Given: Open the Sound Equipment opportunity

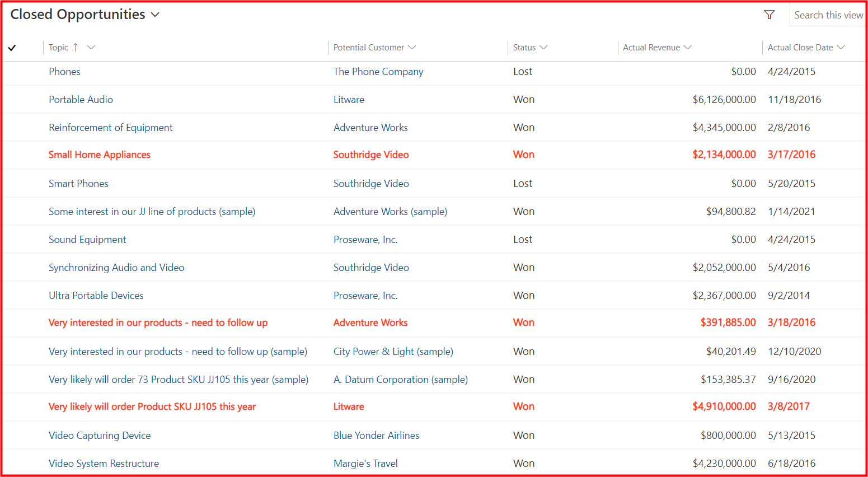Looking at the screenshot, I should click(x=87, y=240).
